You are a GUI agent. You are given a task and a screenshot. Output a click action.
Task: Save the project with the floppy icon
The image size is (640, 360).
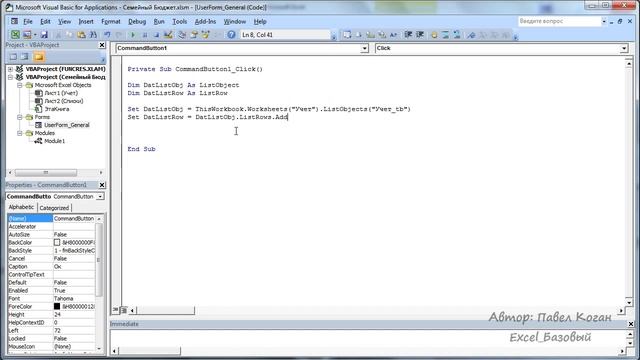point(44,35)
